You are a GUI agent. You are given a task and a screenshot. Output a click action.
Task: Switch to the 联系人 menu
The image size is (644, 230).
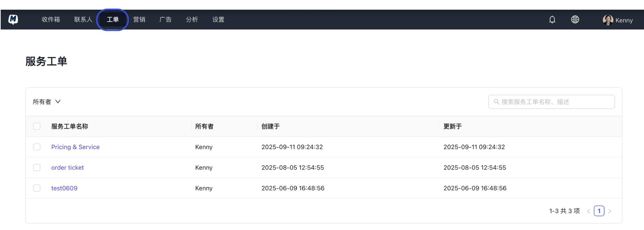(83, 20)
